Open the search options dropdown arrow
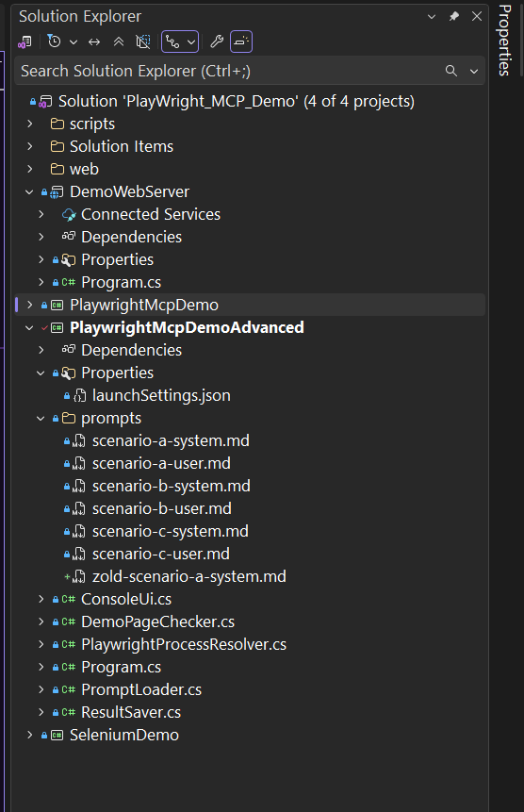Image resolution: width=524 pixels, height=812 pixels. click(x=474, y=71)
